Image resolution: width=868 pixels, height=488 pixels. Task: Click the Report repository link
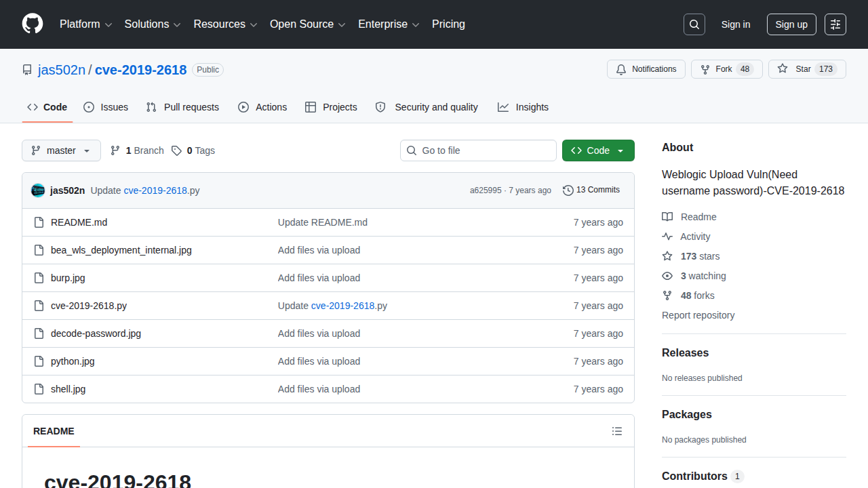pyautogui.click(x=698, y=315)
